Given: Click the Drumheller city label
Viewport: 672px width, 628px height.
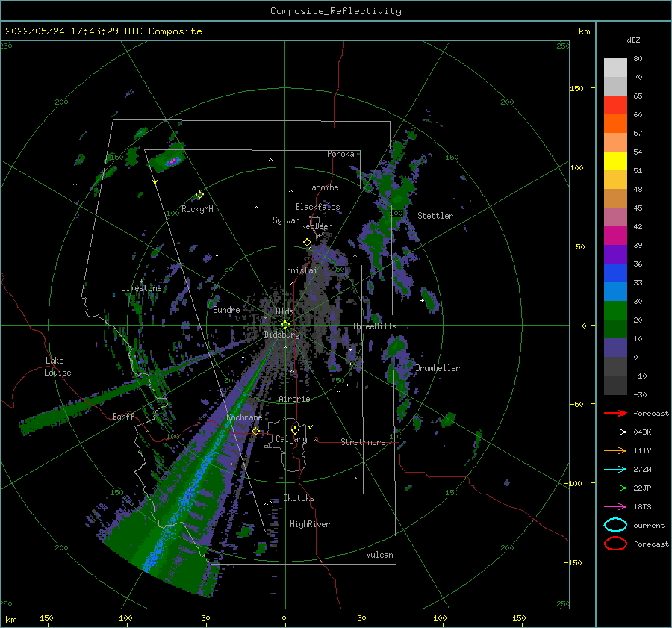Looking at the screenshot, I should pyautogui.click(x=437, y=368).
